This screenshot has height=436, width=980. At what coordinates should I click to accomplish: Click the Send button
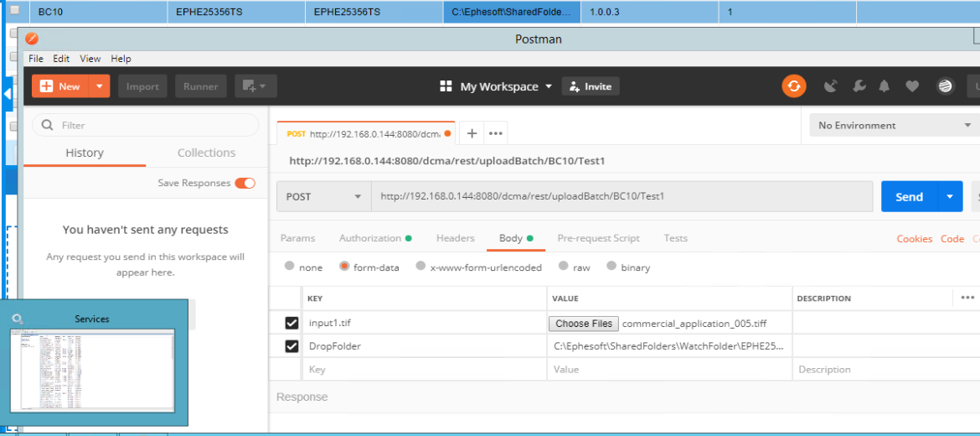pyautogui.click(x=910, y=196)
